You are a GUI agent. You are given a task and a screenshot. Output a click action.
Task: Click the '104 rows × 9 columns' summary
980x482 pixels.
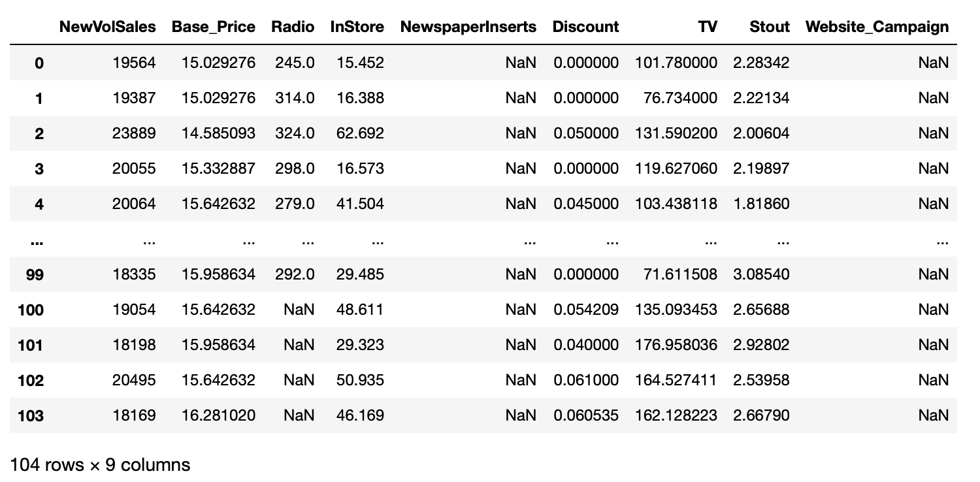click(100, 465)
